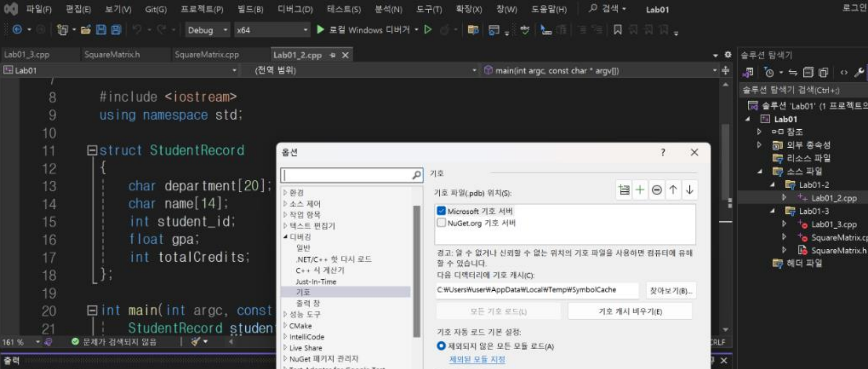Viewport: 868px width, 369px height.
Task: Click the 찾아보기(B)... browse button
Action: point(671,291)
